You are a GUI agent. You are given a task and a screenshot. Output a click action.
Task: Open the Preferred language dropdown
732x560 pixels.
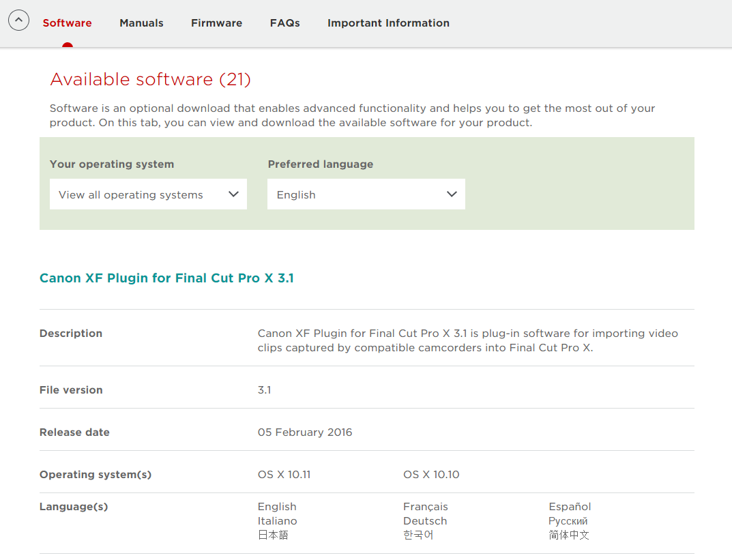click(x=366, y=194)
